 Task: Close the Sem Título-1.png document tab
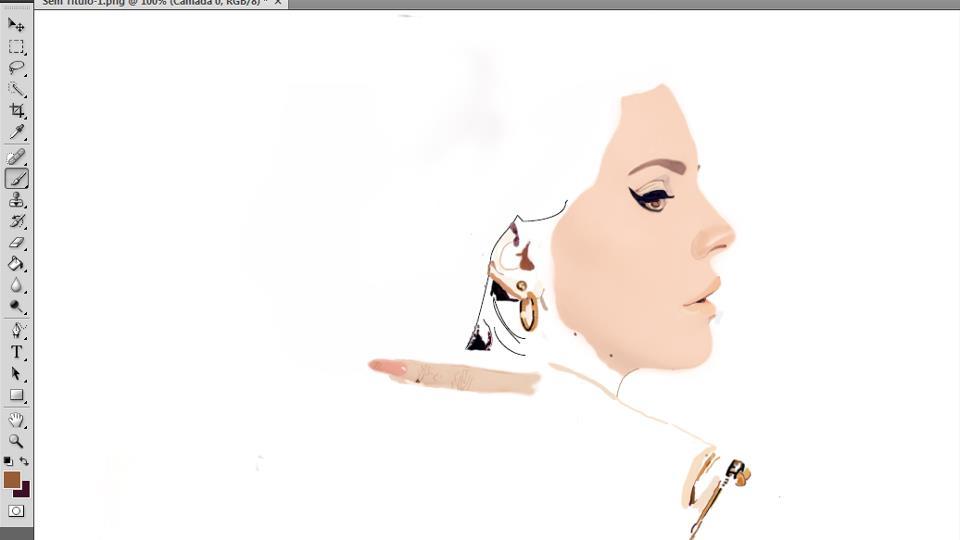click(x=278, y=3)
